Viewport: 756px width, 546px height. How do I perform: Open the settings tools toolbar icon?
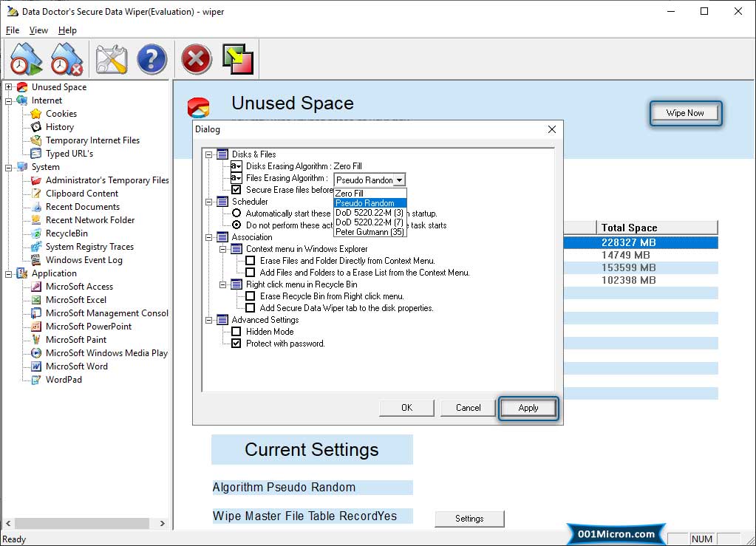tap(112, 58)
